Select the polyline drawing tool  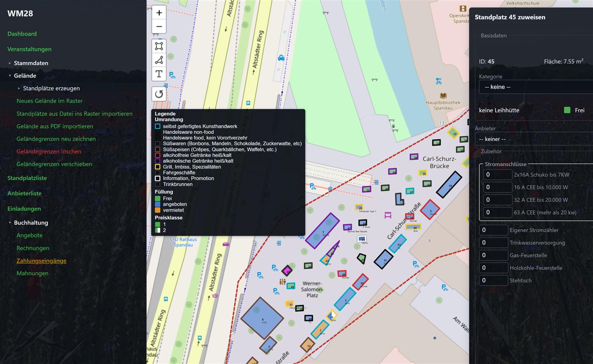point(159,60)
